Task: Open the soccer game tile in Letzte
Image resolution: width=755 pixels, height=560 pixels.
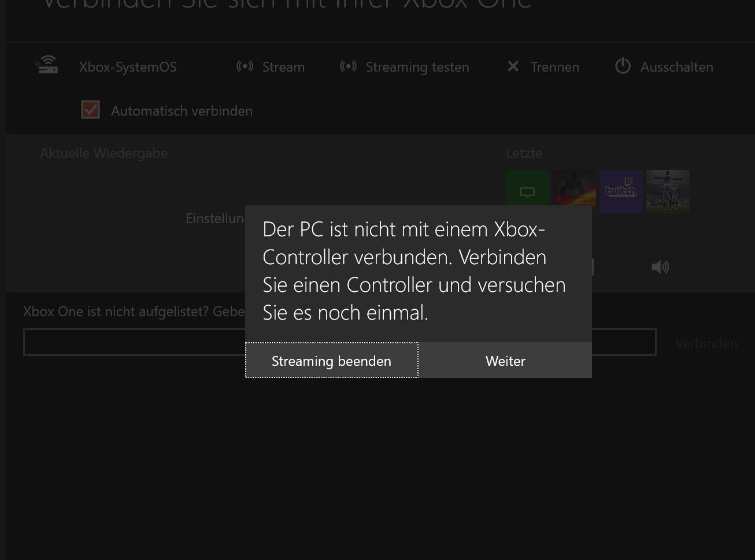Action: click(x=668, y=191)
